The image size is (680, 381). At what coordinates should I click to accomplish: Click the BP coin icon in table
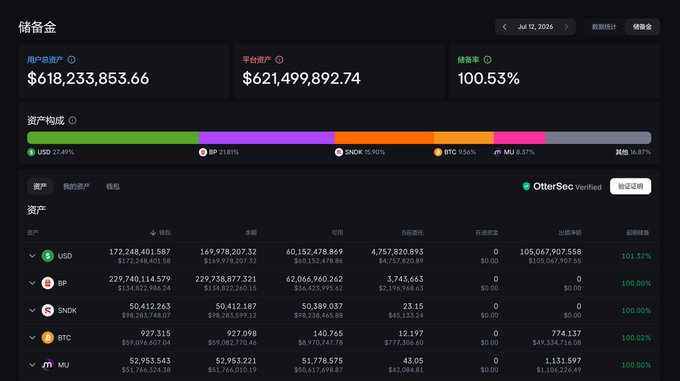[48, 283]
